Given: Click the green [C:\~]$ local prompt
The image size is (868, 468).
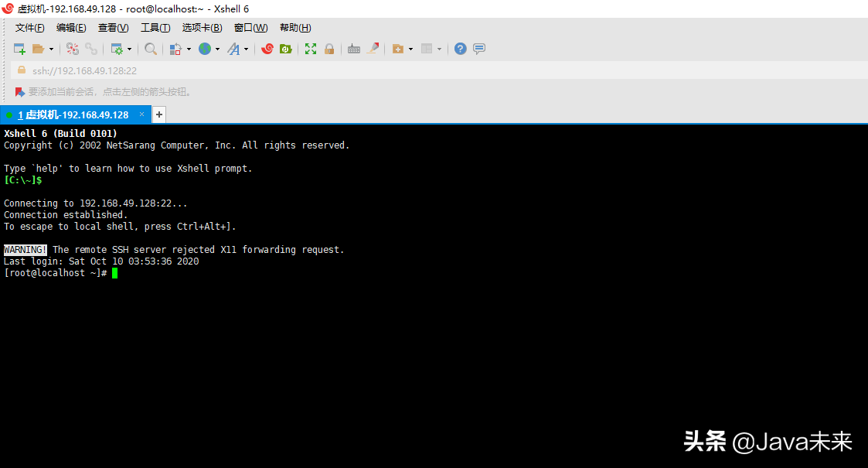Looking at the screenshot, I should click(x=22, y=180).
